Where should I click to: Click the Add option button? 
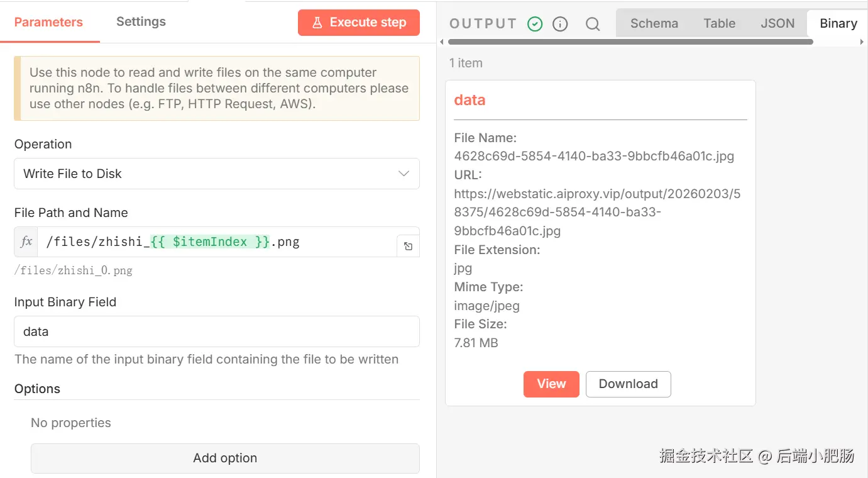point(225,459)
